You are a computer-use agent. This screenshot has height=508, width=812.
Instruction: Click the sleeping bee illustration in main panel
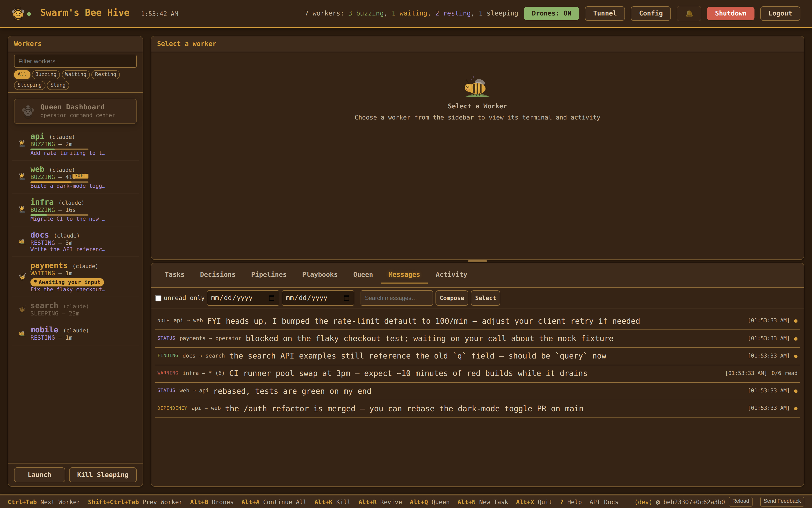point(477,87)
